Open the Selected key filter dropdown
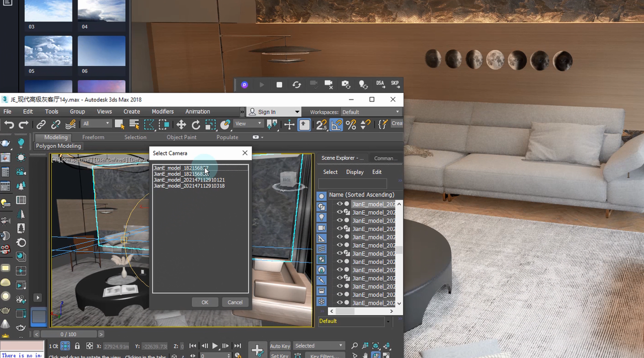Viewport: 644px width, 358px height. tap(319, 346)
